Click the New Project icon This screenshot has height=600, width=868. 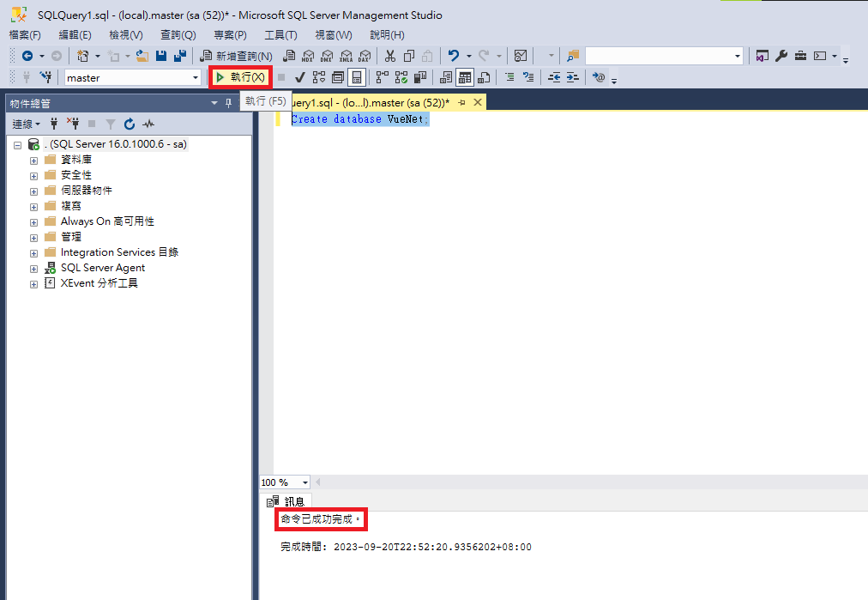point(83,56)
